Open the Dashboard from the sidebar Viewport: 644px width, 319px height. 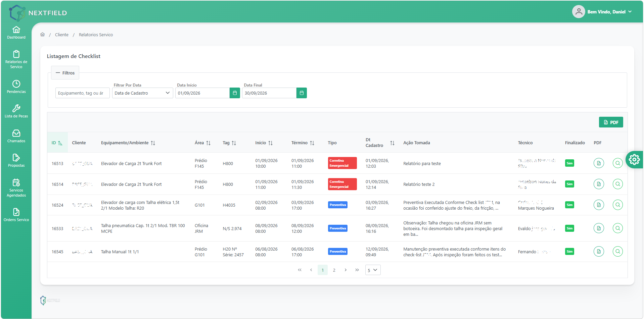point(16,33)
